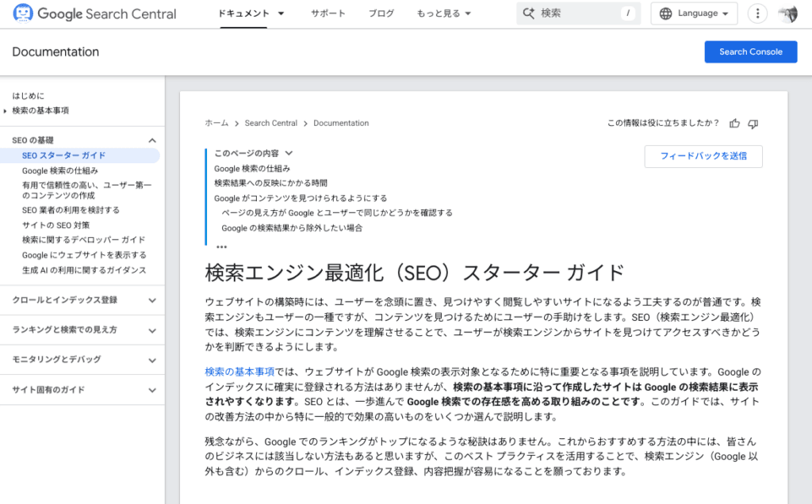
Task: Go to Search Central breadcrumb
Action: click(271, 123)
